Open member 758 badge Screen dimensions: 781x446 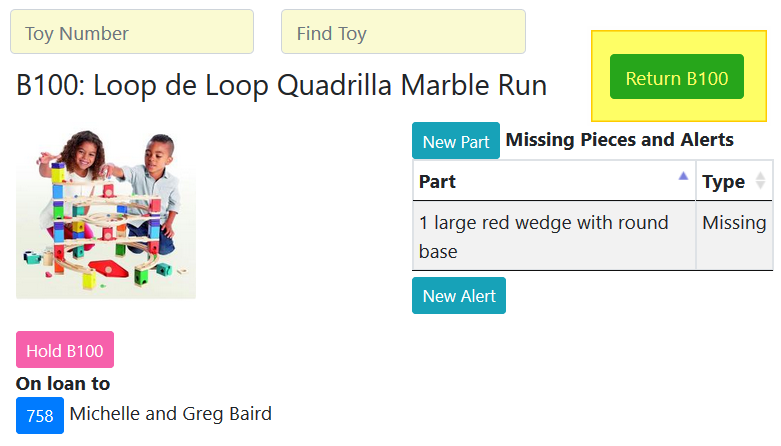(40, 416)
